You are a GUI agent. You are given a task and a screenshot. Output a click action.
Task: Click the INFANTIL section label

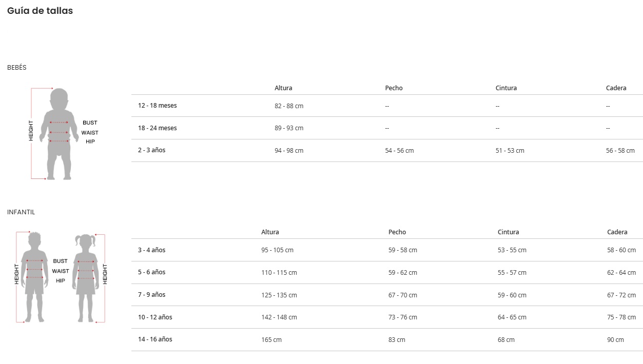[x=21, y=212]
